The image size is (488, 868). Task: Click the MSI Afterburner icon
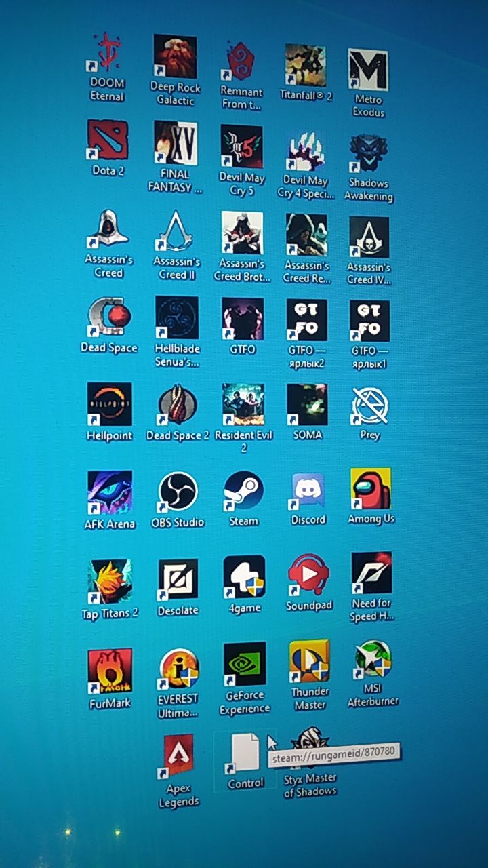coord(373,657)
